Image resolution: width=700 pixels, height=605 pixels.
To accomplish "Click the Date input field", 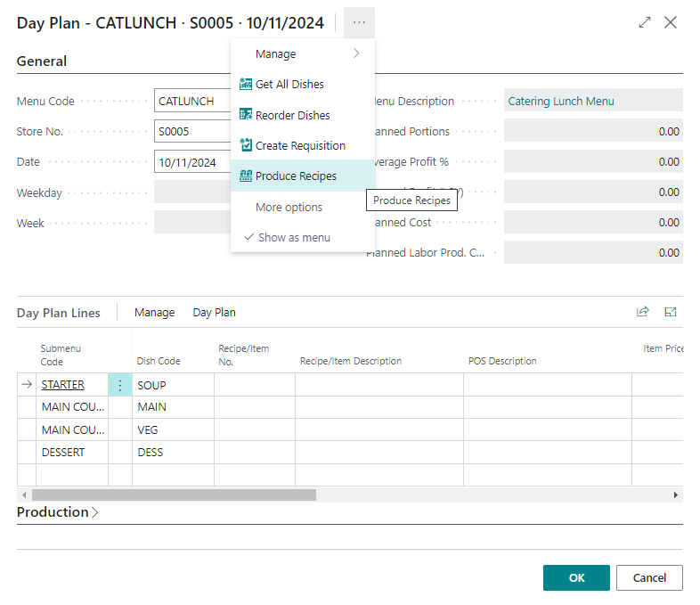I will click(192, 162).
